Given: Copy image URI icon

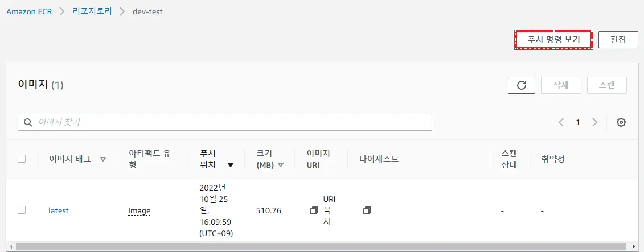Looking at the screenshot, I should click(x=314, y=210).
